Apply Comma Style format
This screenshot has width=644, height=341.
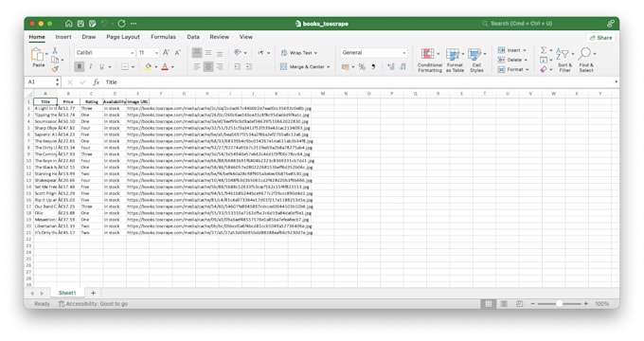coord(373,66)
